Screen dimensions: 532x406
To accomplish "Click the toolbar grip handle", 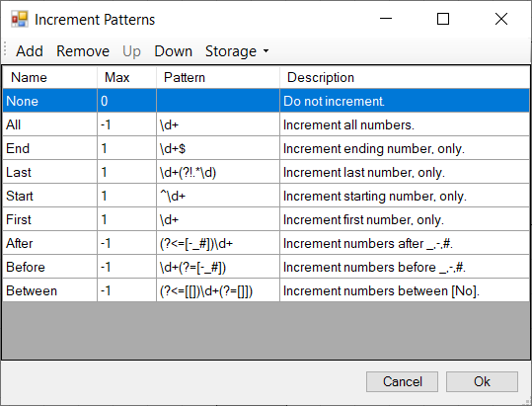I will pos(5,49).
